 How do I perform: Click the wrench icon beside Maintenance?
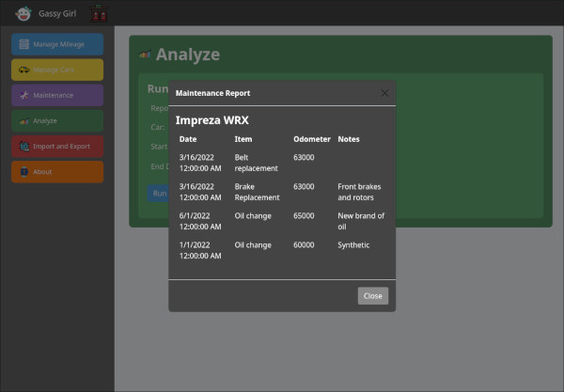[24, 95]
